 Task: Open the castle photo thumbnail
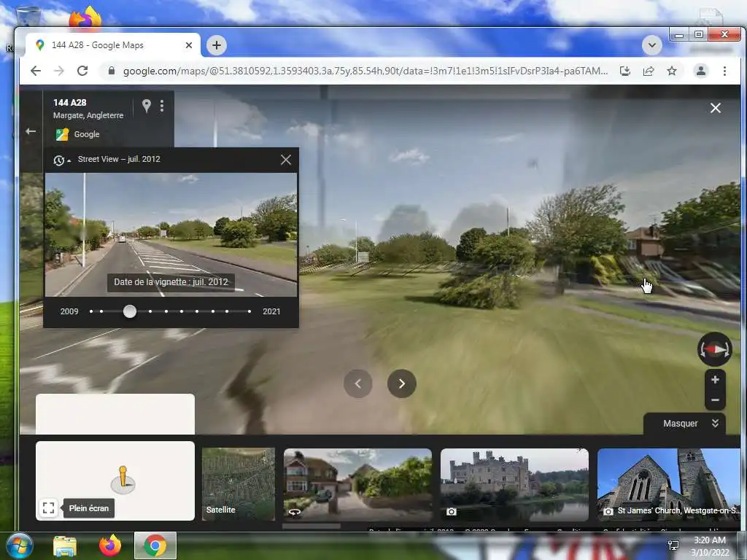click(x=514, y=484)
